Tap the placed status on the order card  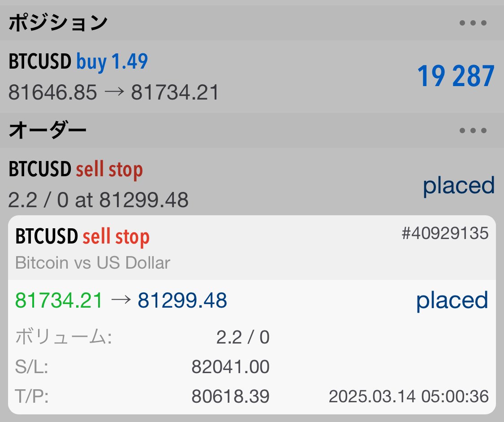pyautogui.click(x=452, y=300)
